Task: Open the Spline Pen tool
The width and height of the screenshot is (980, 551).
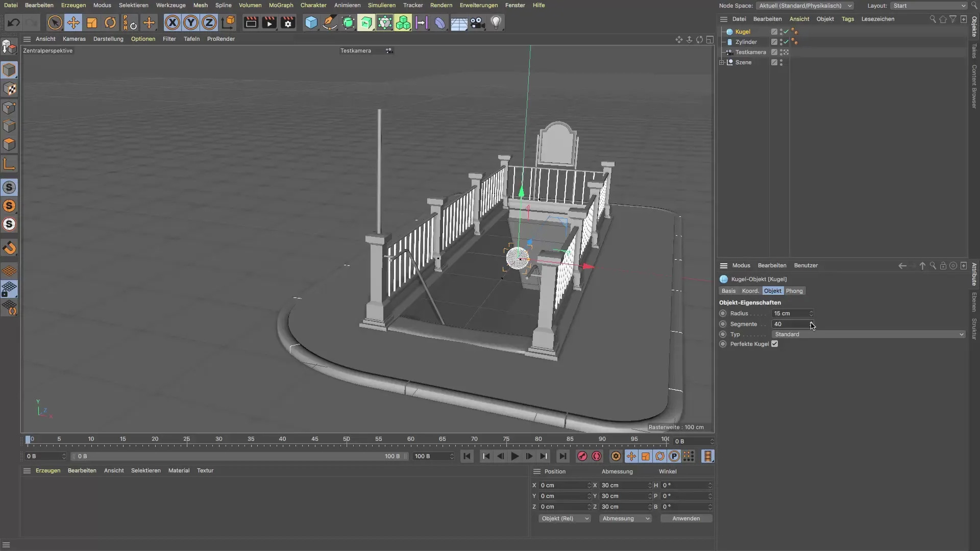Action: [x=330, y=23]
